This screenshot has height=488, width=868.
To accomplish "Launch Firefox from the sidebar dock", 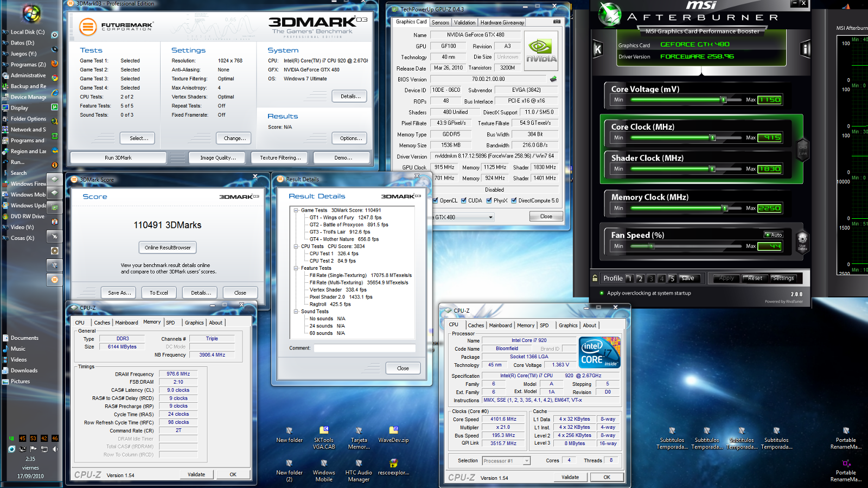I will point(54,64).
